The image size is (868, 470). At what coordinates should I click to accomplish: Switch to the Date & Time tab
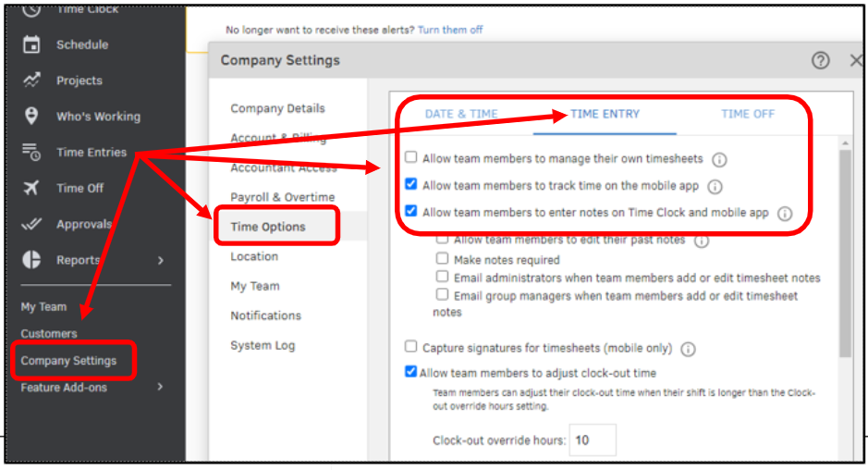coord(461,114)
